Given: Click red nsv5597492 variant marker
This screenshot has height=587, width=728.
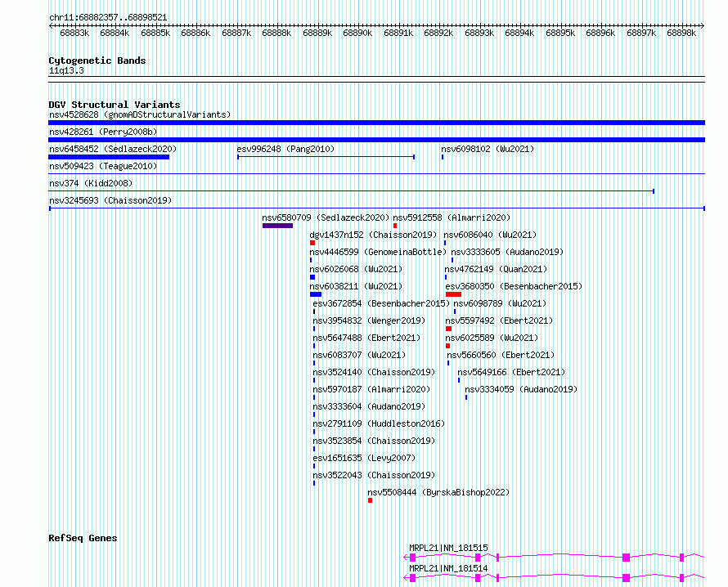Looking at the screenshot, I should click(448, 329).
